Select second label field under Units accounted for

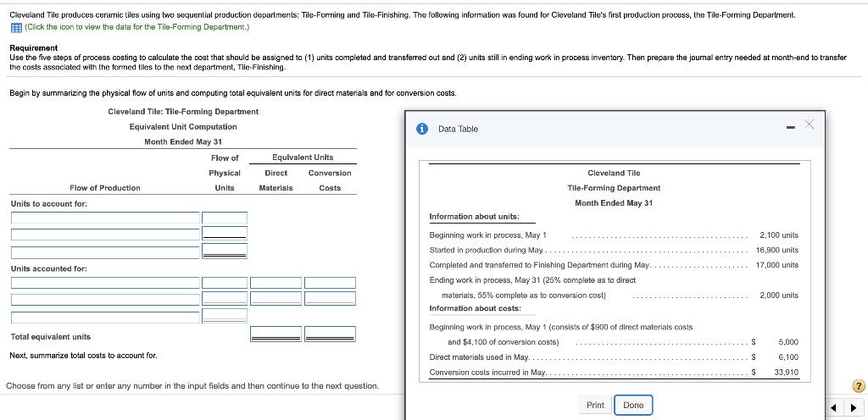[x=105, y=299]
